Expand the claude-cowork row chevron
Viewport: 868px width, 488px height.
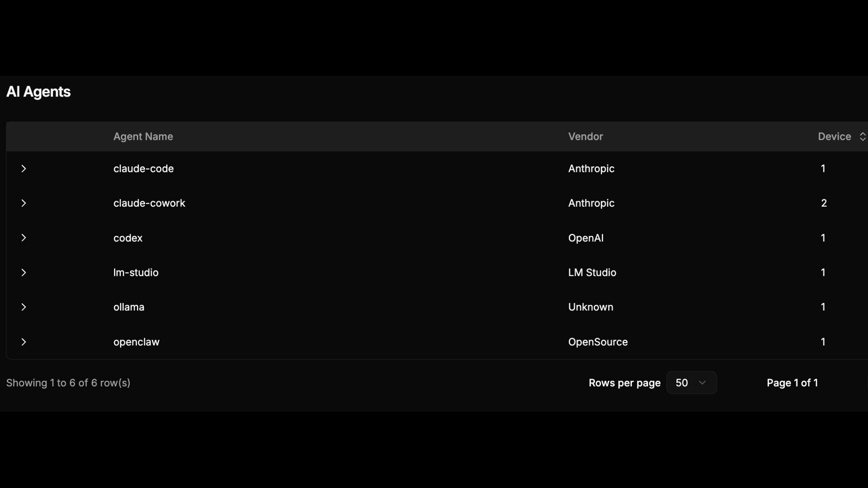click(x=24, y=203)
